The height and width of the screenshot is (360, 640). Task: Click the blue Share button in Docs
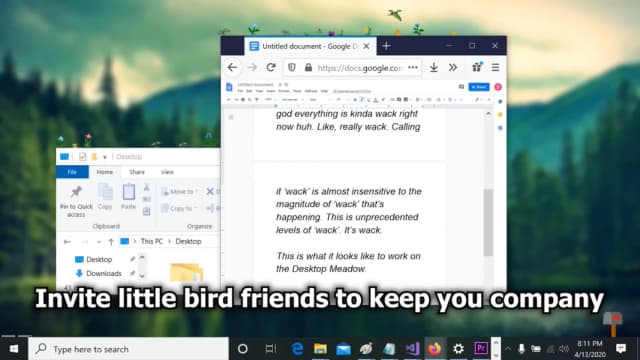click(479, 87)
